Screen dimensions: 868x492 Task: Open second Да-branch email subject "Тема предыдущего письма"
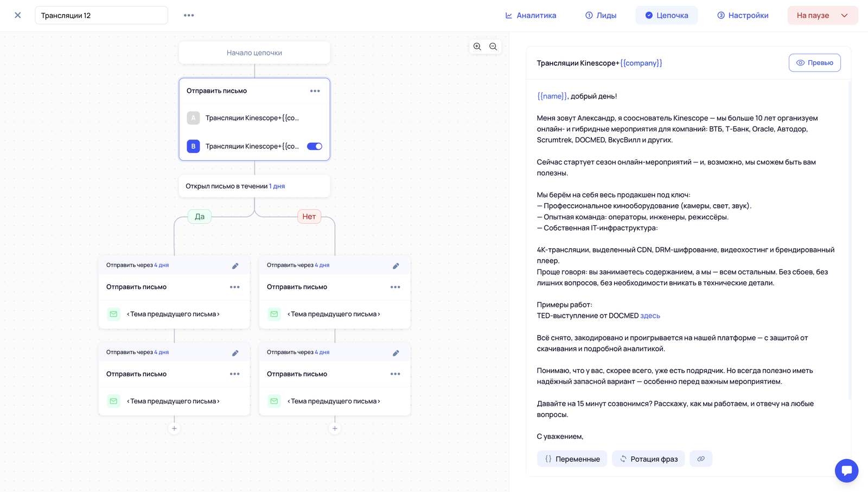[173, 401]
